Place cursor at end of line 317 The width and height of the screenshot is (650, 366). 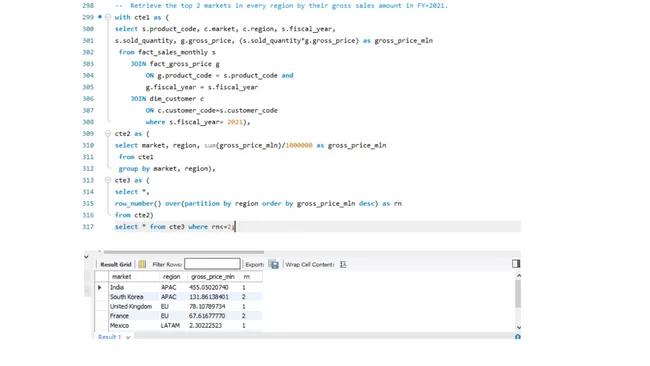tap(235, 227)
